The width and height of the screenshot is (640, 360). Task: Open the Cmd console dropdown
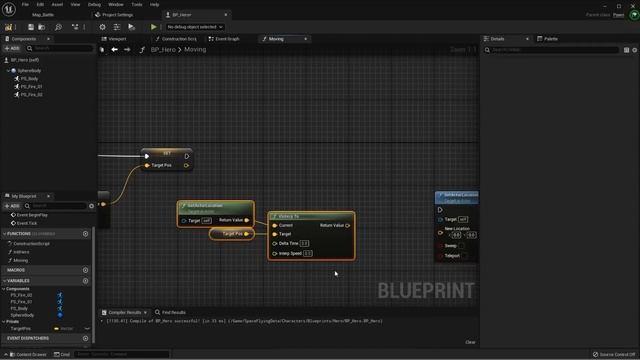tap(62, 354)
